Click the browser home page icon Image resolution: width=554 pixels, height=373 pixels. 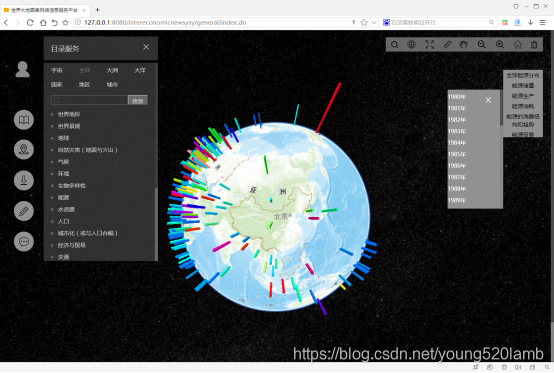pos(43,23)
